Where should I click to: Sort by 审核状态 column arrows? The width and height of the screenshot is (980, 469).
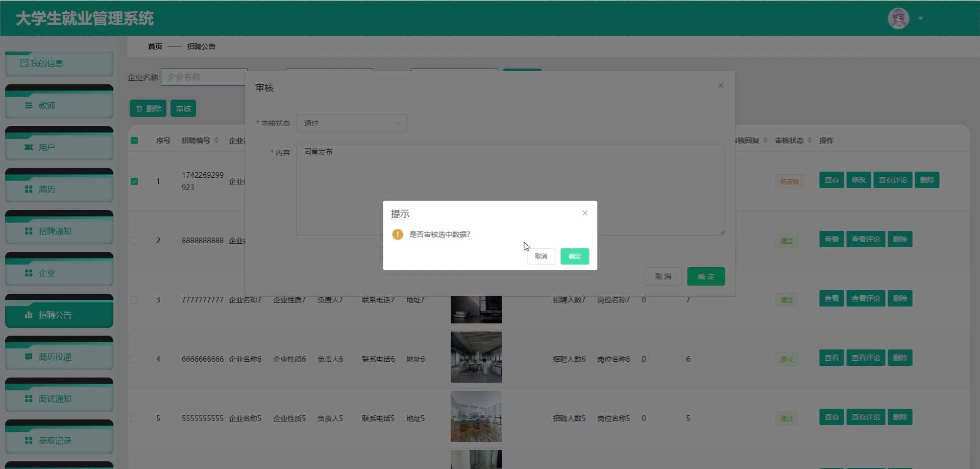pos(810,140)
